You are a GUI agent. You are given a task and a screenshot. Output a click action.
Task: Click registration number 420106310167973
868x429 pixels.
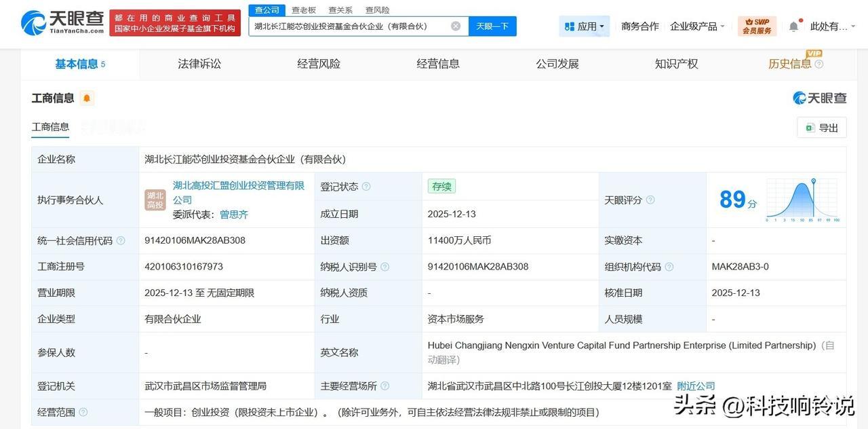[184, 267]
